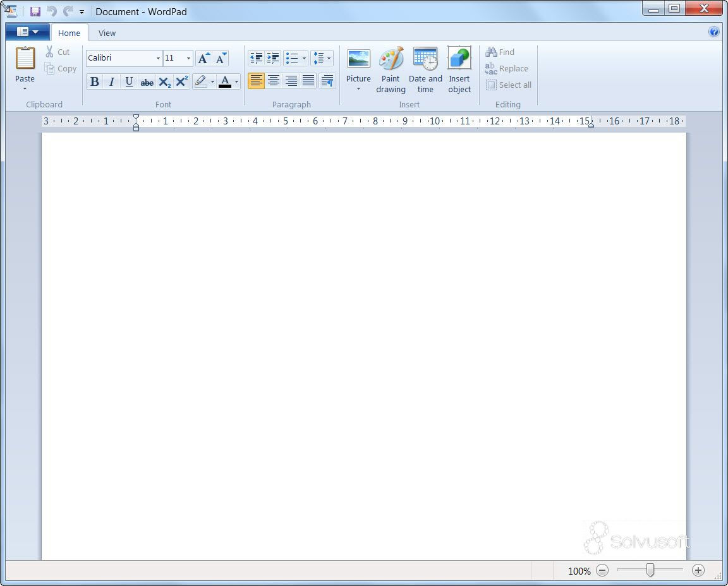Image resolution: width=728 pixels, height=586 pixels.
Task: Zoom in with plus button
Action: 698,570
